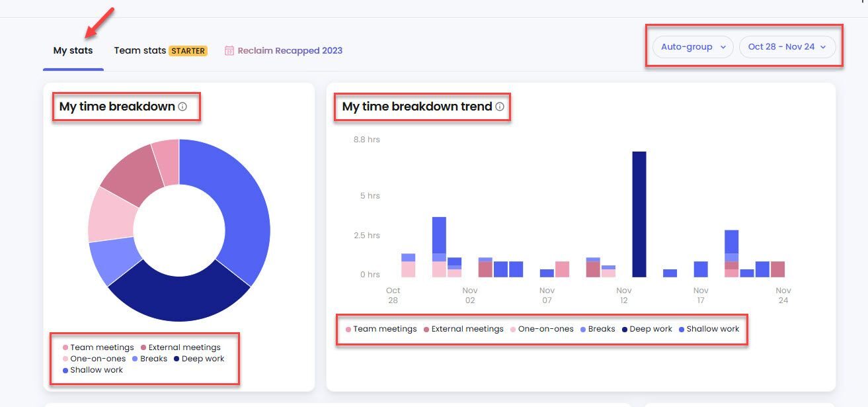The height and width of the screenshot is (407, 868).
Task: Click the info icon beside My time breakdown
Action: (x=182, y=107)
